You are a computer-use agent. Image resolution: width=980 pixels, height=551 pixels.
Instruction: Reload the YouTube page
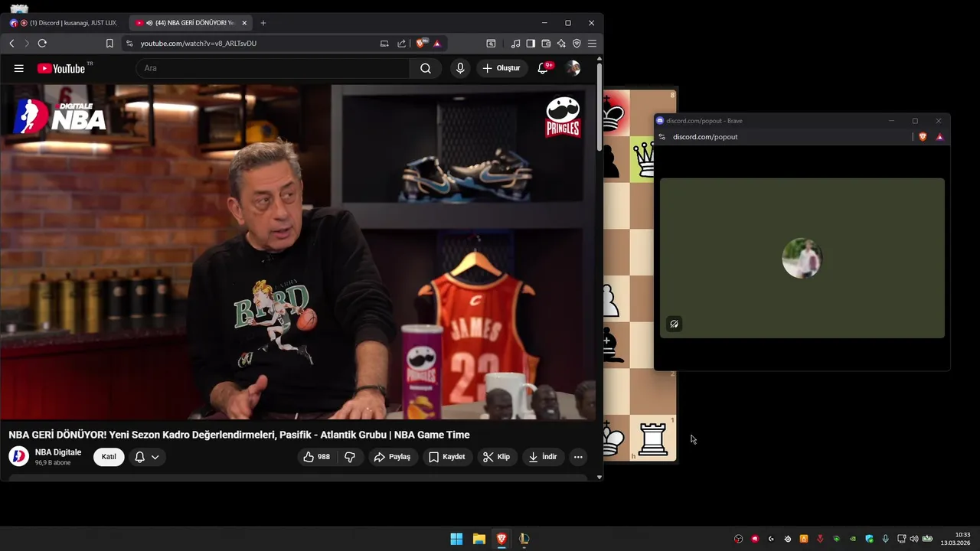[42, 44]
